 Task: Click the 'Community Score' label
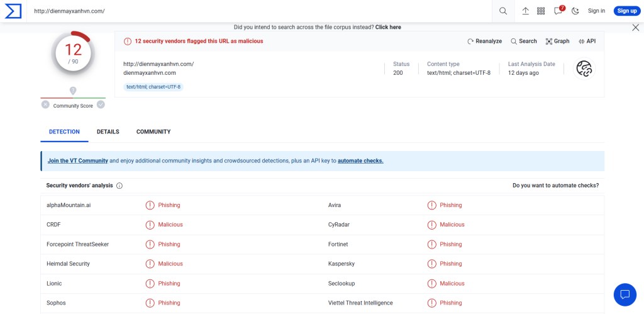[x=73, y=106]
